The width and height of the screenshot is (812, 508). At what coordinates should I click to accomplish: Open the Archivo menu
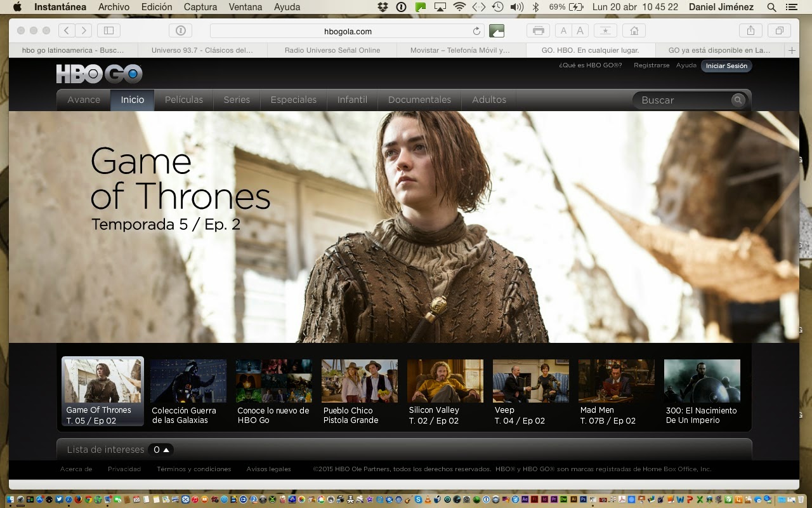pos(114,7)
